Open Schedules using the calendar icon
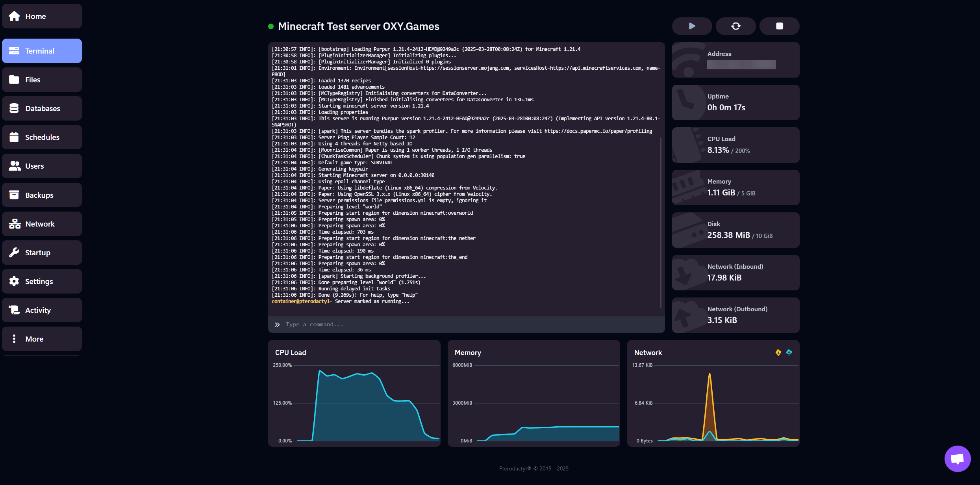Screen dimensions: 980x485 tap(14, 137)
